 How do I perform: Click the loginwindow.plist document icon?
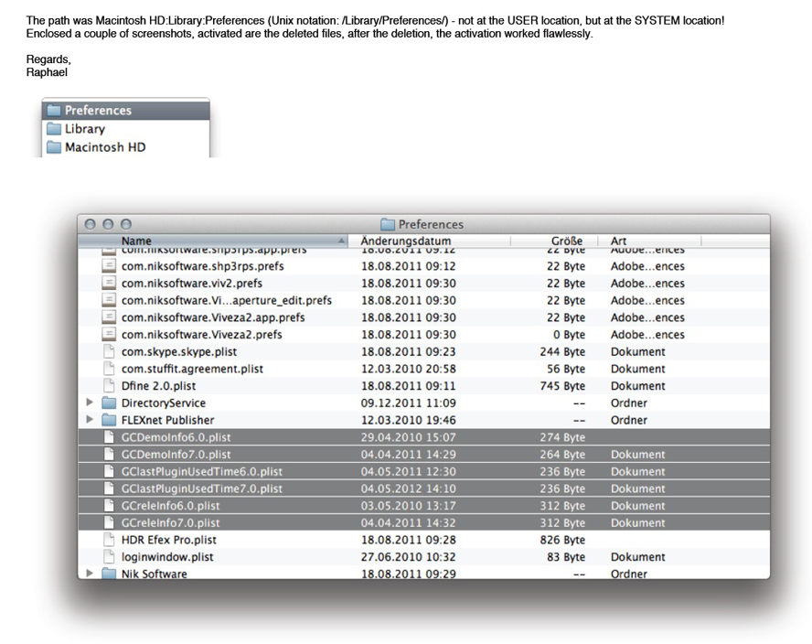pyautogui.click(x=109, y=557)
